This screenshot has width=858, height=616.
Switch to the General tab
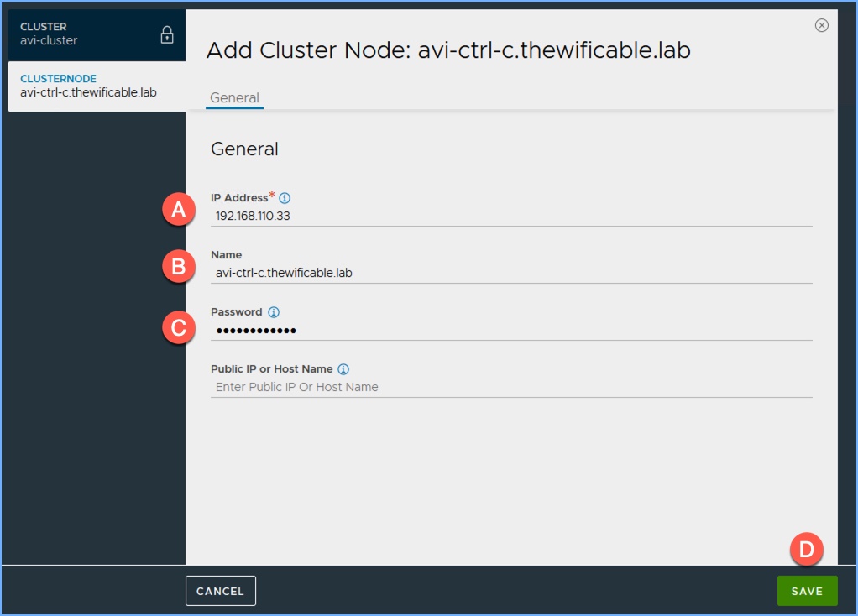(234, 98)
